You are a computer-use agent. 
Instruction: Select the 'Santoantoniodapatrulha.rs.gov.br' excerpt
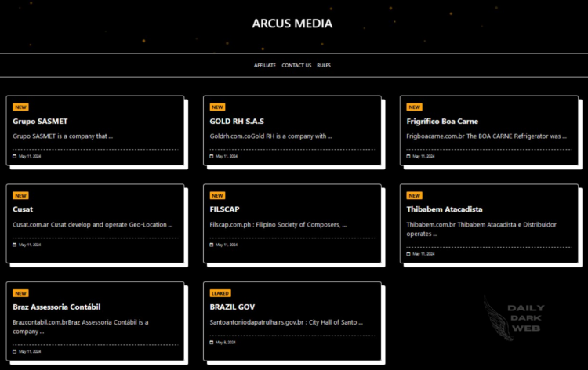tap(286, 322)
